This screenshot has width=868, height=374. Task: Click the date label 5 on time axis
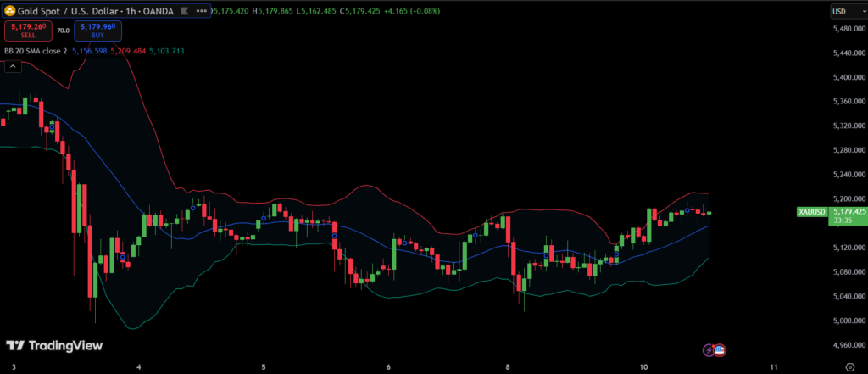264,367
